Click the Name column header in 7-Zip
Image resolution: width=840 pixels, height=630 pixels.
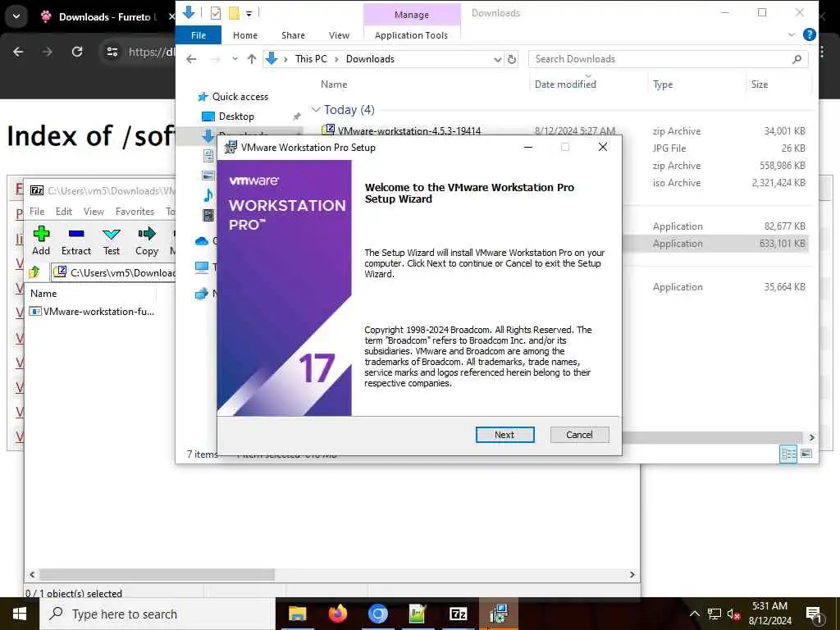point(43,293)
